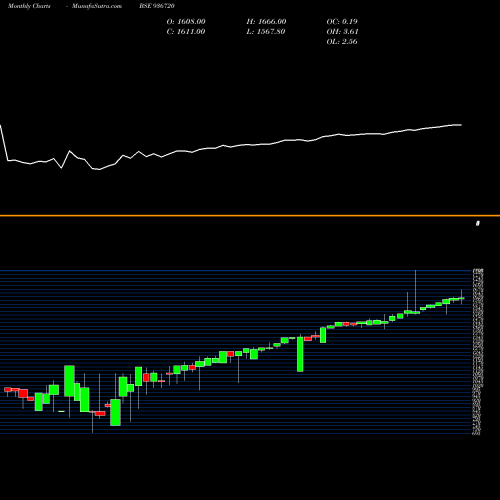The image size is (500, 500).
Task: Click the candle with the tallest upper wick
Action: 415,312
